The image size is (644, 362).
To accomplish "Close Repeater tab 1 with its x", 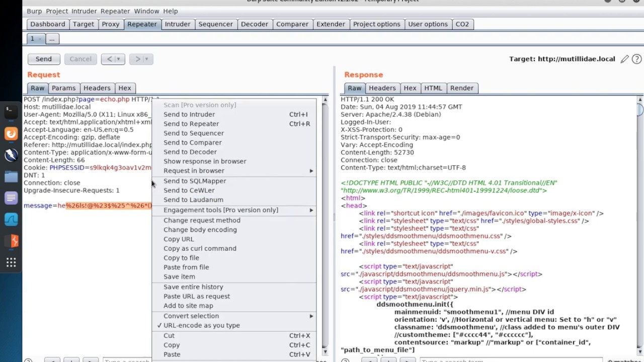I will pyautogui.click(x=40, y=39).
